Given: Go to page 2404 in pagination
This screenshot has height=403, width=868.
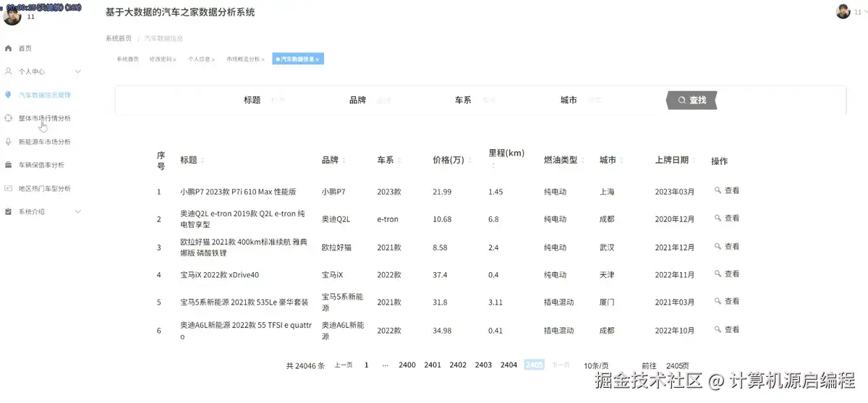Looking at the screenshot, I should (x=509, y=365).
